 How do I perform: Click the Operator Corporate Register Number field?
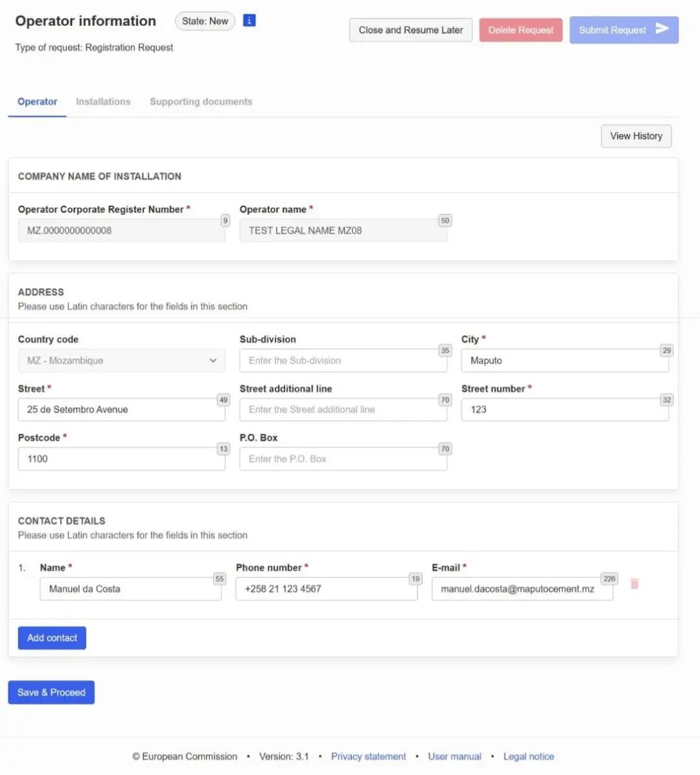121,231
